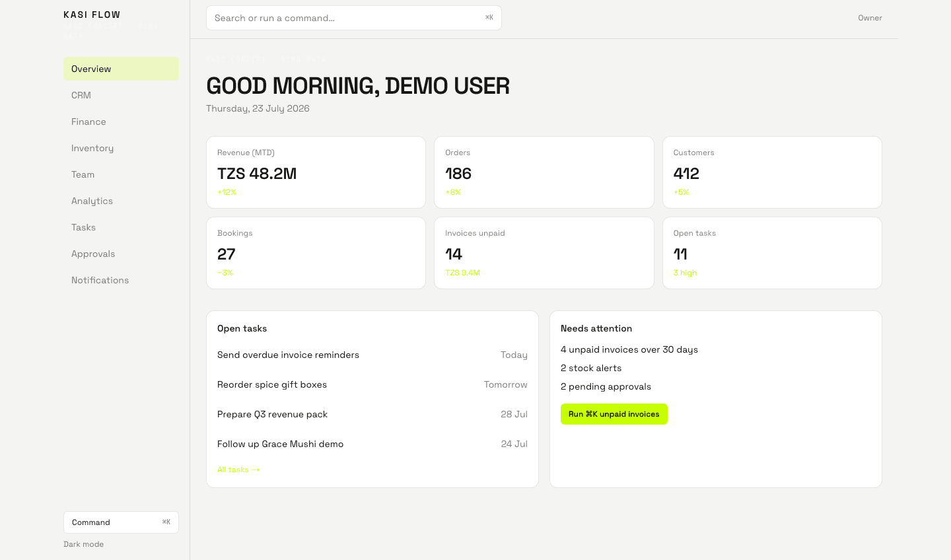
Task: Open the Orders metric card
Action: tap(544, 172)
